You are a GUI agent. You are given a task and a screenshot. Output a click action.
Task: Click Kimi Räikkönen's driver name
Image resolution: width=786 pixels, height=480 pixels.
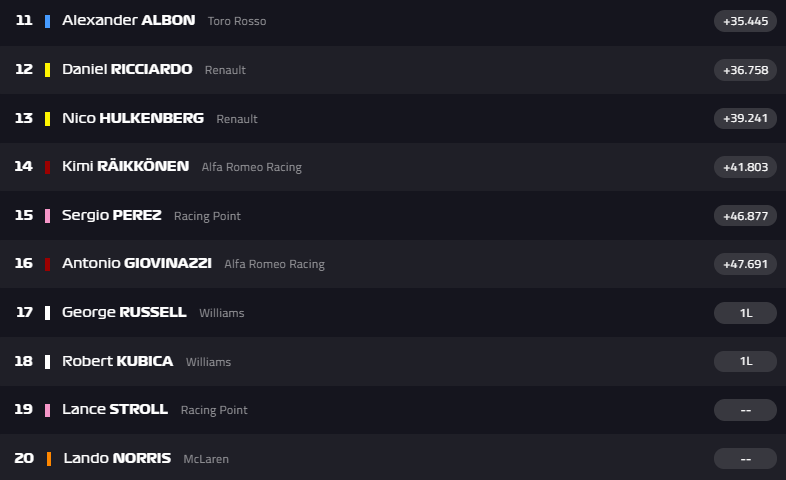click(125, 167)
